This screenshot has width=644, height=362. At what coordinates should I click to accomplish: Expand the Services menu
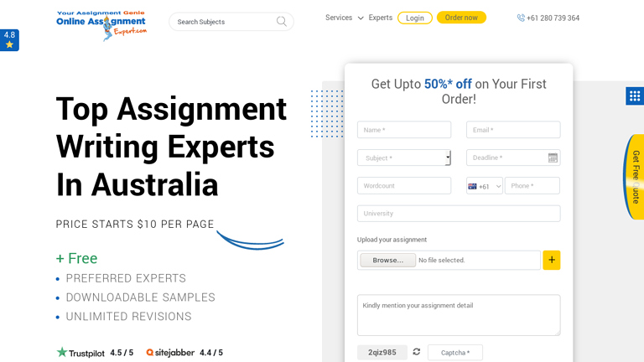tap(344, 18)
